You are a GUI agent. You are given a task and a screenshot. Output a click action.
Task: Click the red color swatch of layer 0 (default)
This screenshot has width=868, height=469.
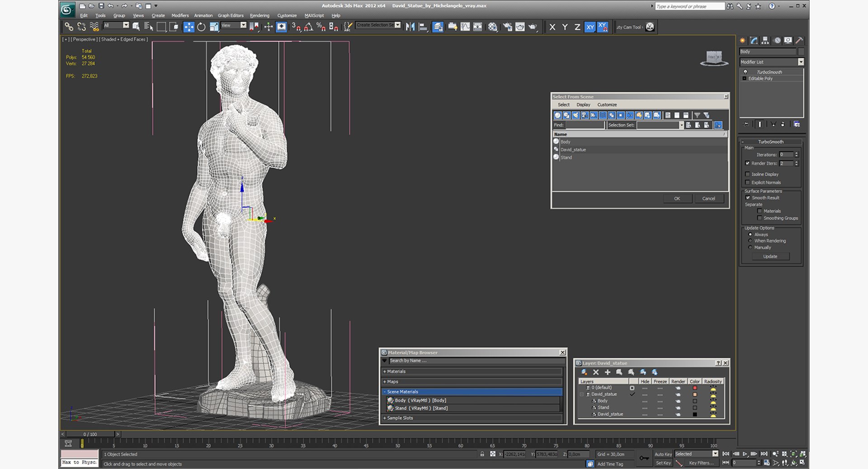[695, 388]
